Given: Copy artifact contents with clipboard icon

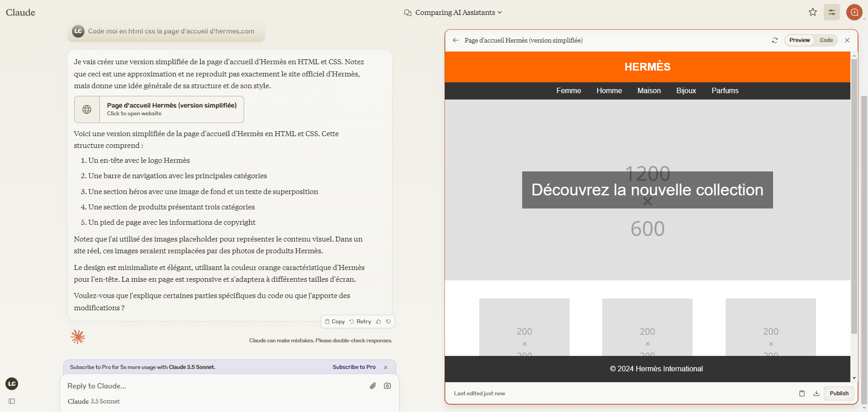Looking at the screenshot, I should point(802,393).
